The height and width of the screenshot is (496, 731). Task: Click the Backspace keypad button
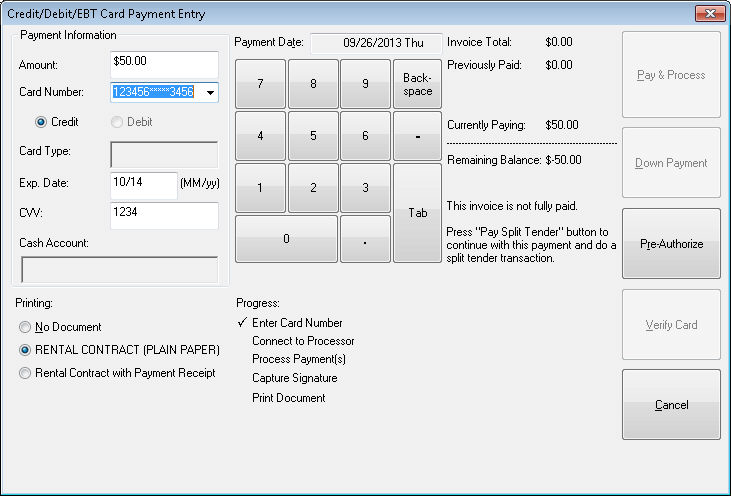point(417,84)
